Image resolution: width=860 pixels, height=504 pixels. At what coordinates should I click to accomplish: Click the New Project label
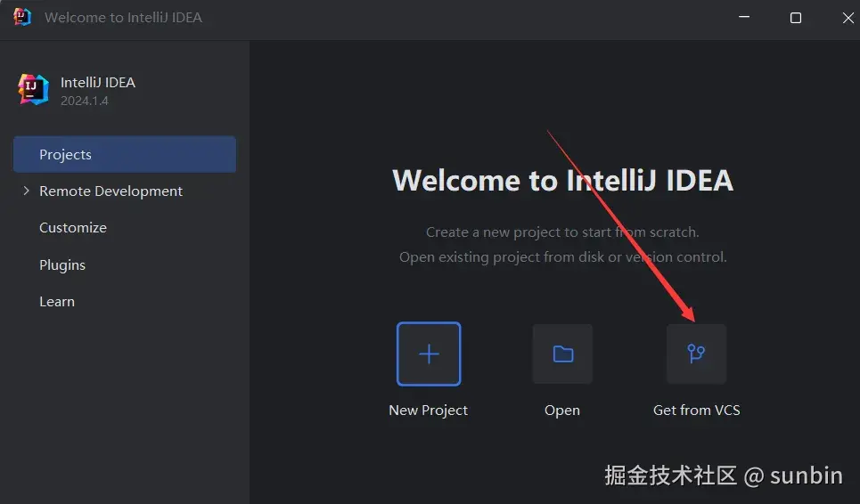pos(428,411)
